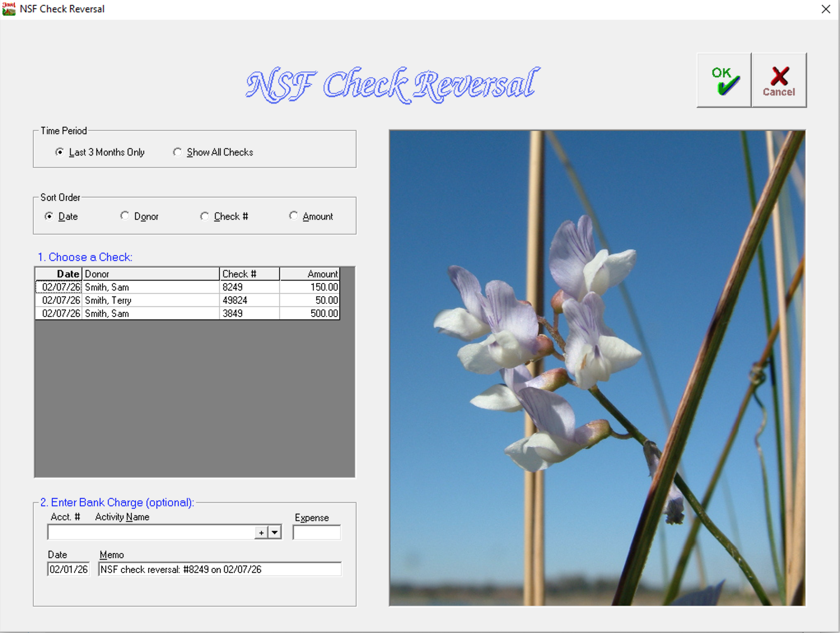Sort checks by Donor
This screenshot has width=840, height=633.
(125, 216)
